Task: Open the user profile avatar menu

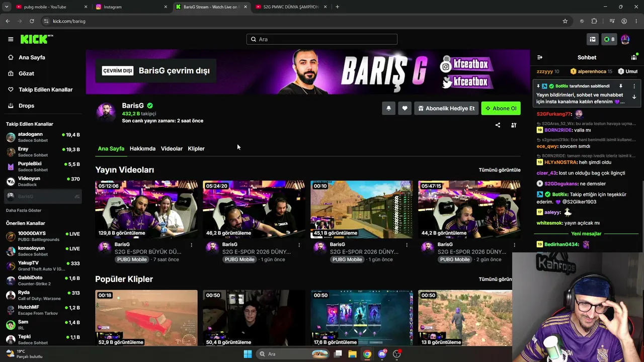Action: [x=625, y=39]
